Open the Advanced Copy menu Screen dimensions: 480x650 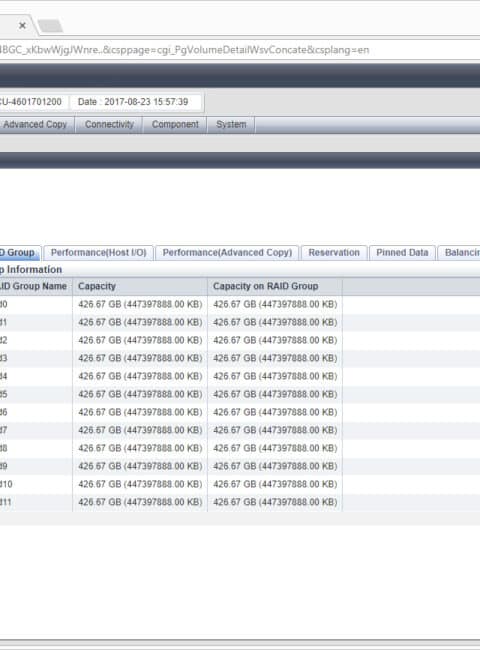[35, 124]
